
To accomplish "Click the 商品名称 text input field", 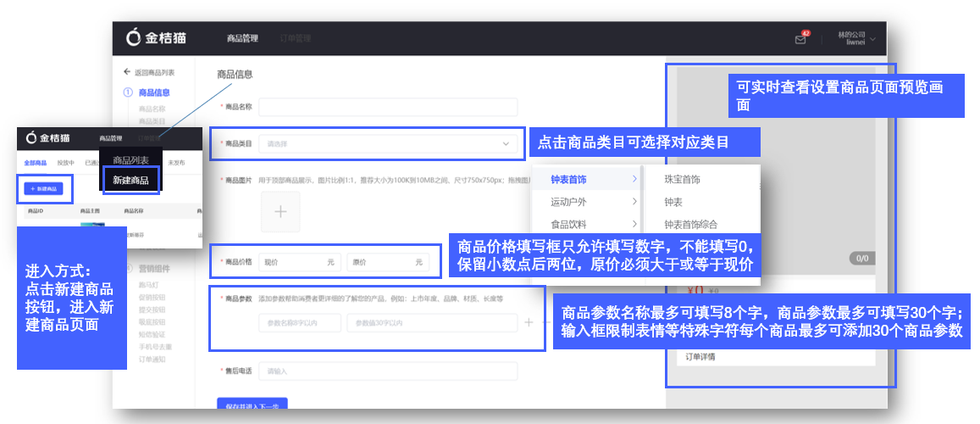I will (388, 107).
